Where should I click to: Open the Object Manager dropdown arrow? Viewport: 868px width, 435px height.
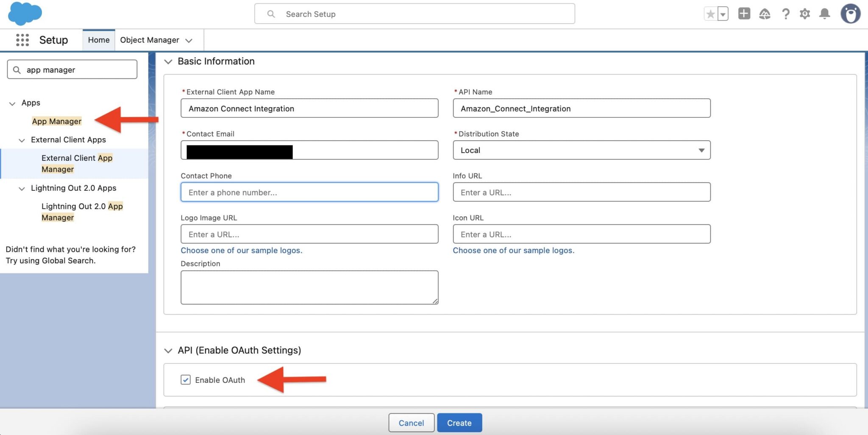[189, 40]
